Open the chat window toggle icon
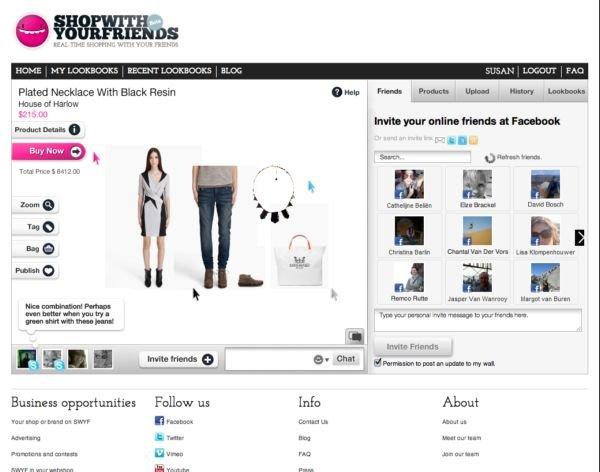 tap(354, 336)
